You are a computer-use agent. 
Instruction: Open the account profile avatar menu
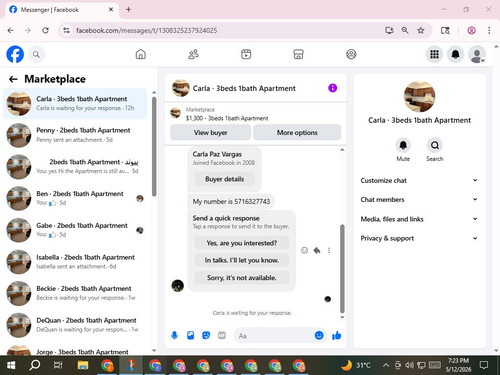[x=477, y=54]
